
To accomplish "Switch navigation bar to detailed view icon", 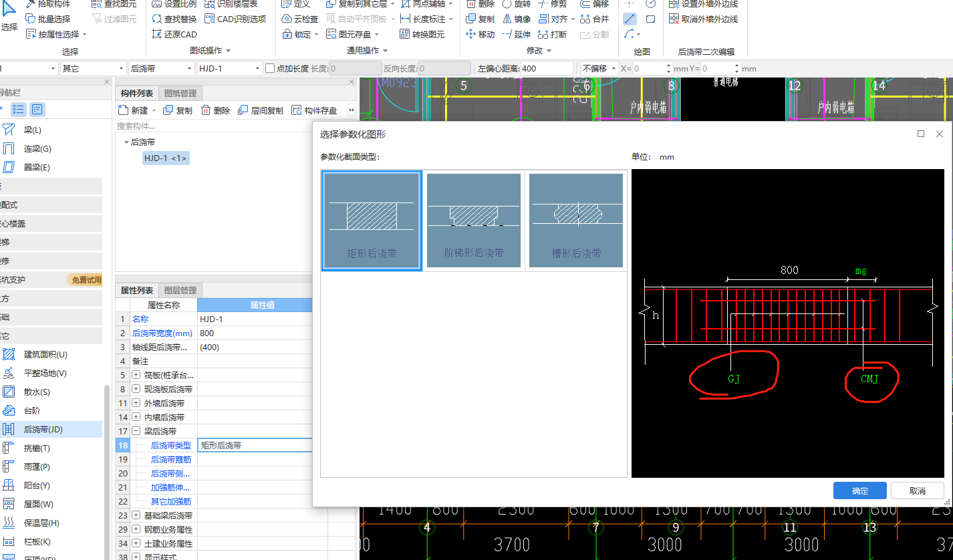I will coord(38,110).
